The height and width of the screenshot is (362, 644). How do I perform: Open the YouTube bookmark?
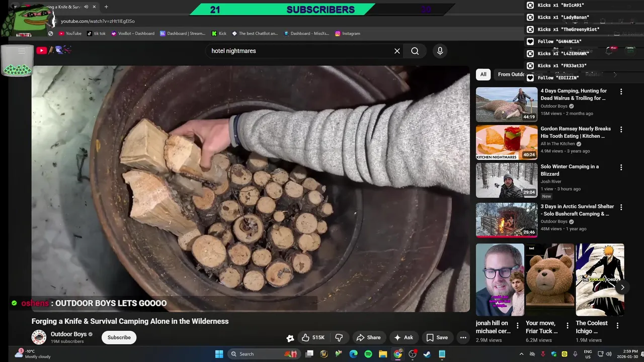point(70,34)
